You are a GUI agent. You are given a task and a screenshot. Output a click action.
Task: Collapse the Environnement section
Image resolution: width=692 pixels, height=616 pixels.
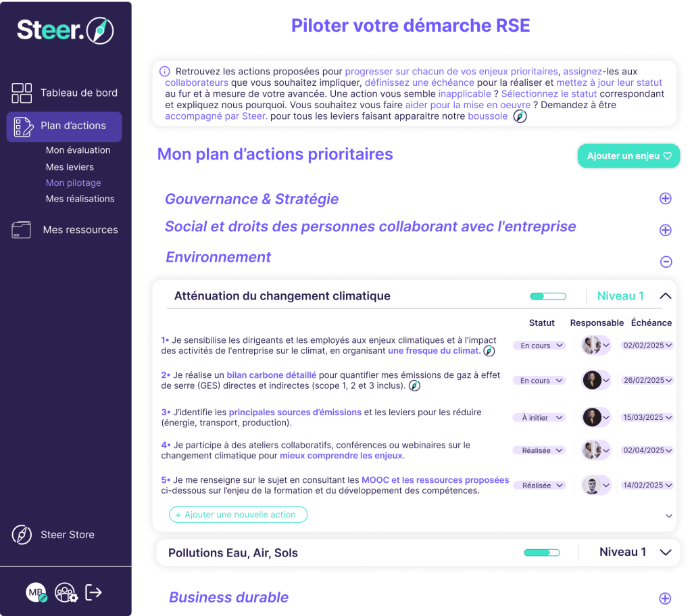click(x=665, y=262)
